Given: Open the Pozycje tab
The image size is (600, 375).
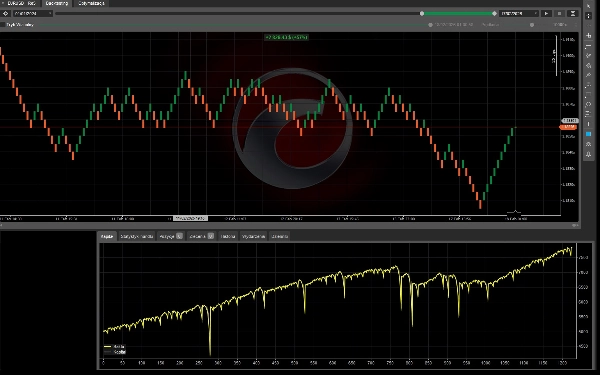Looking at the screenshot, I should point(171,236).
